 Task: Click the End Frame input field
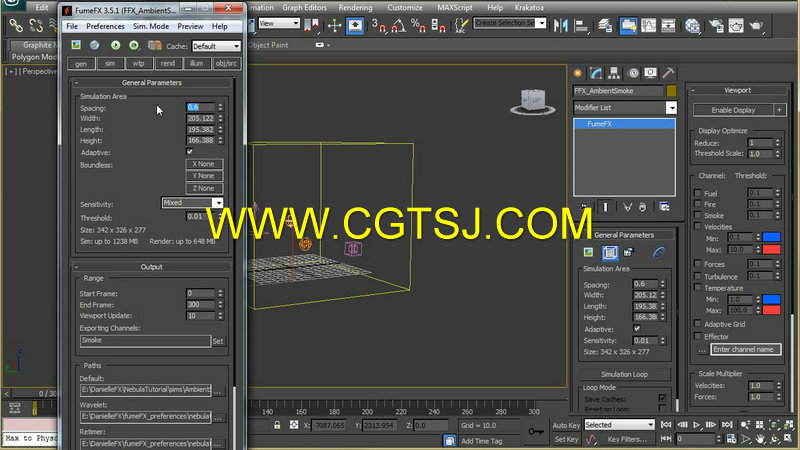pyautogui.click(x=201, y=305)
